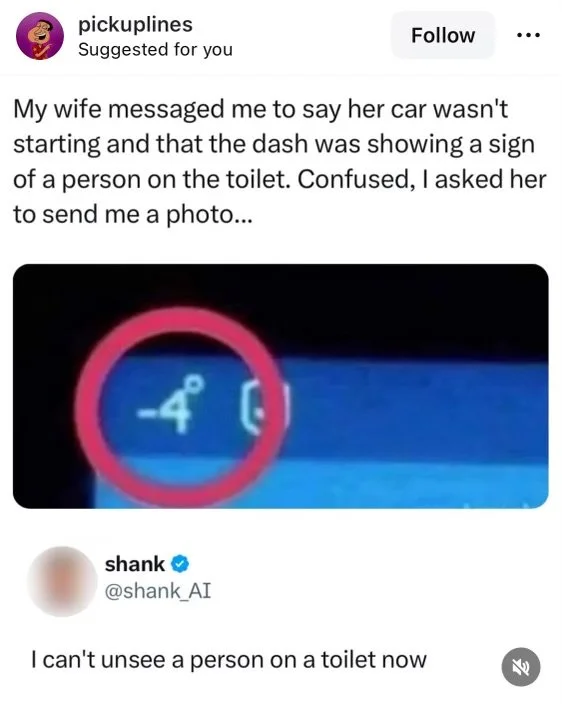The height and width of the screenshot is (704, 562).
Task: Click the shank display name
Action: click(x=135, y=564)
